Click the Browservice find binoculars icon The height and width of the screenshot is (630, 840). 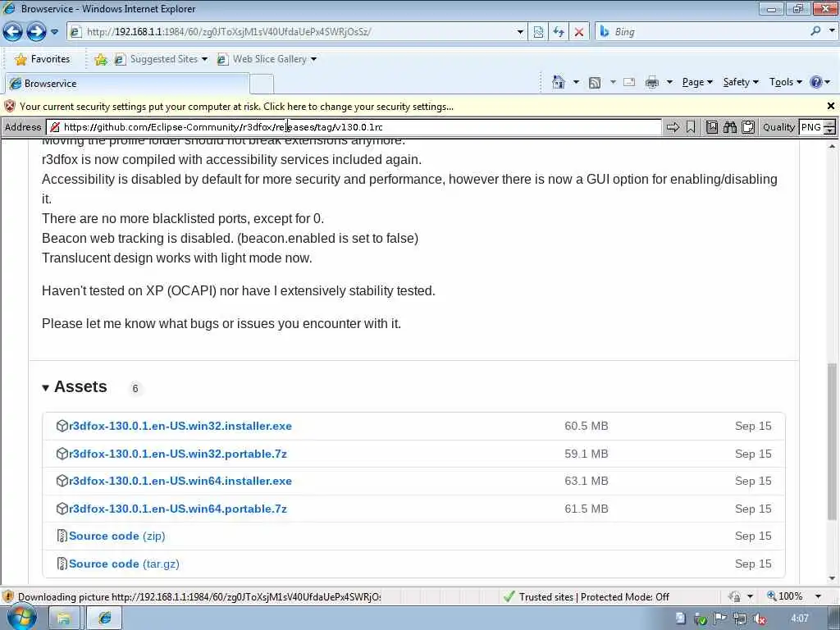pos(729,127)
